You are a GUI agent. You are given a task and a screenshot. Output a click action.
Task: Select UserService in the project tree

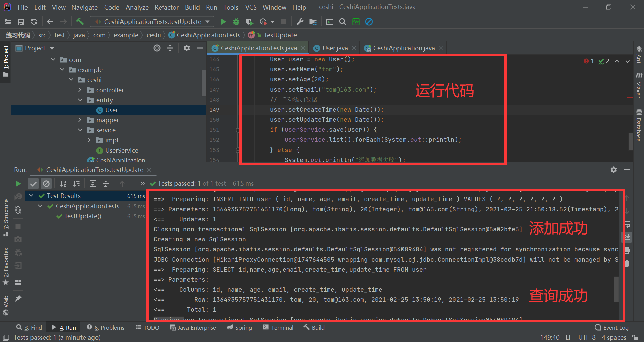click(x=121, y=150)
